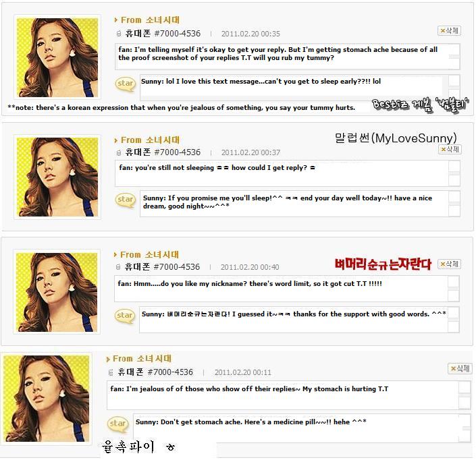Click the phone icon beside the 00:35 message
The image size is (476, 460).
119,34
